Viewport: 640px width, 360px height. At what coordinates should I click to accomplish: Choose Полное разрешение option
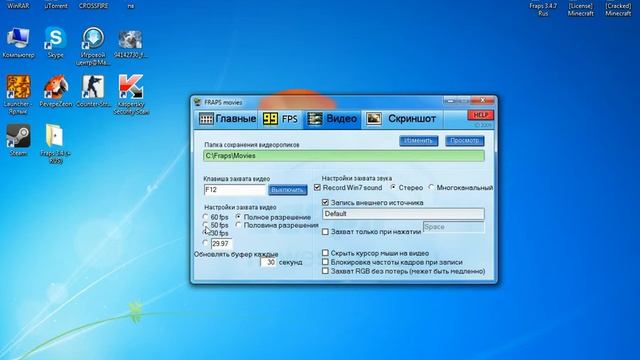(238, 217)
